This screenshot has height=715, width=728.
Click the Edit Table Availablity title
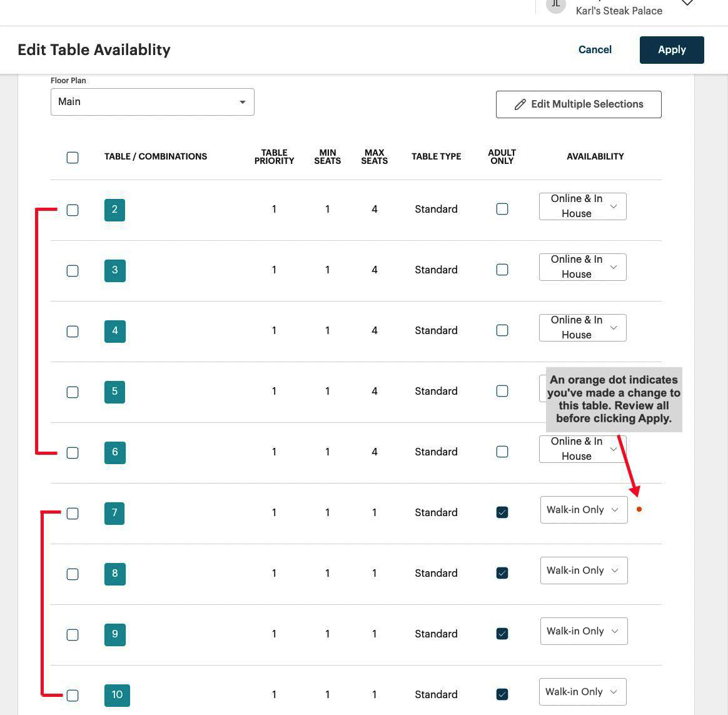(94, 49)
